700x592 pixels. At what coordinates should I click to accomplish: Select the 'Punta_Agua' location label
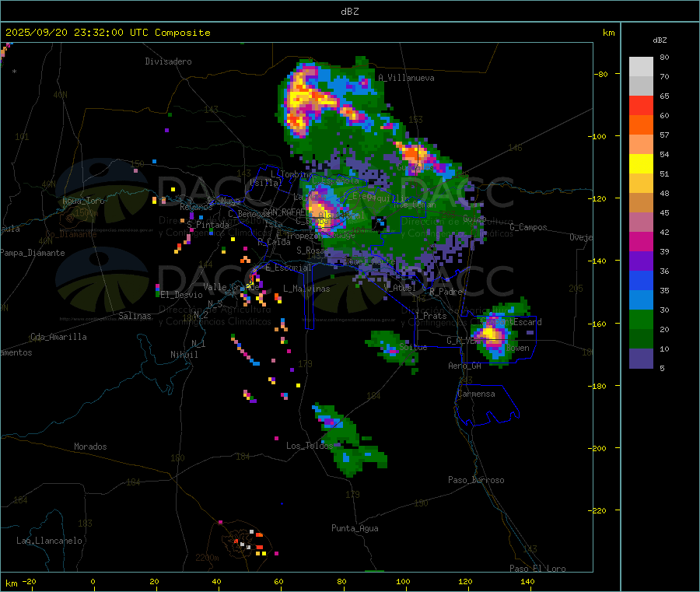[355, 528]
